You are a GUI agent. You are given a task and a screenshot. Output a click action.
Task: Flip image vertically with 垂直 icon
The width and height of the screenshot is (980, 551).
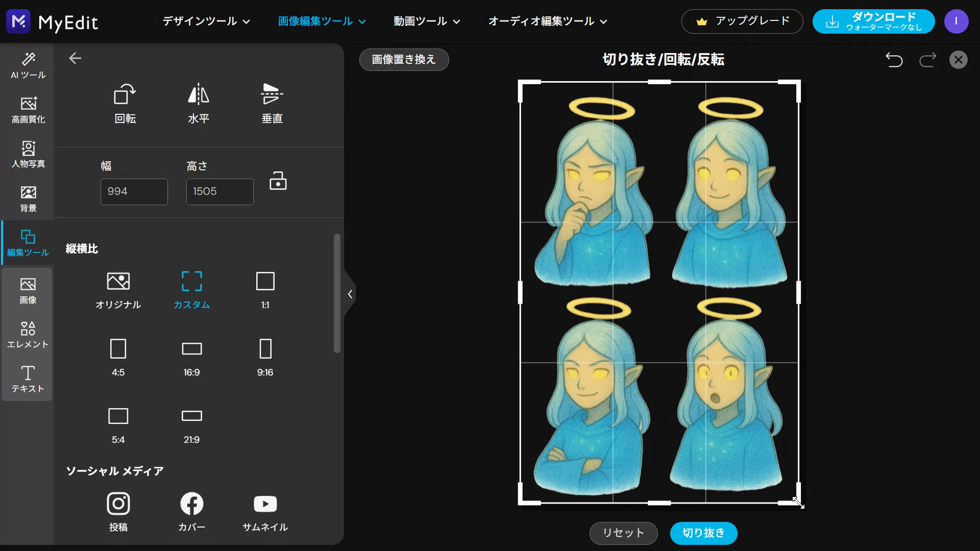tap(272, 95)
